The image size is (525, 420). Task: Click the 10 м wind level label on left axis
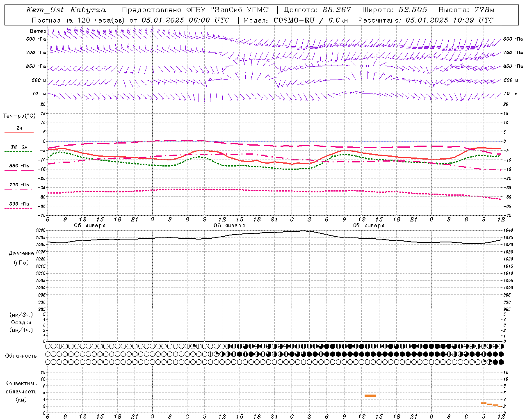[39, 94]
